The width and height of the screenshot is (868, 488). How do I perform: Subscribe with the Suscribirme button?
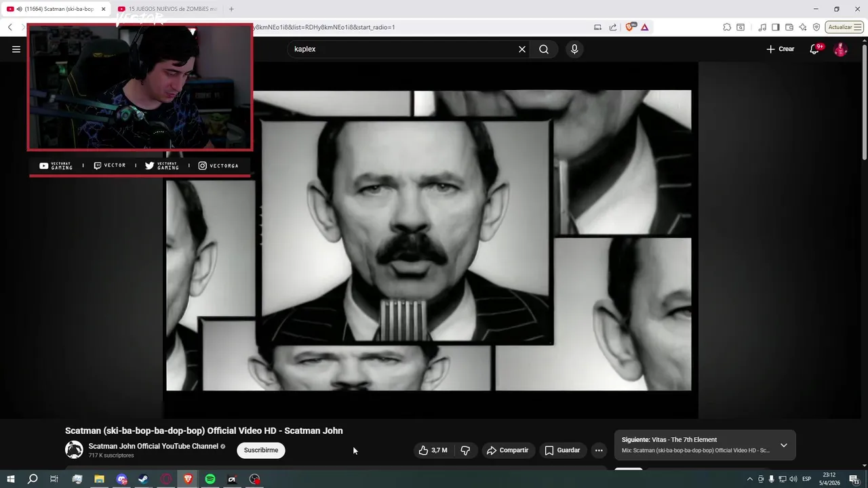[261, 450]
